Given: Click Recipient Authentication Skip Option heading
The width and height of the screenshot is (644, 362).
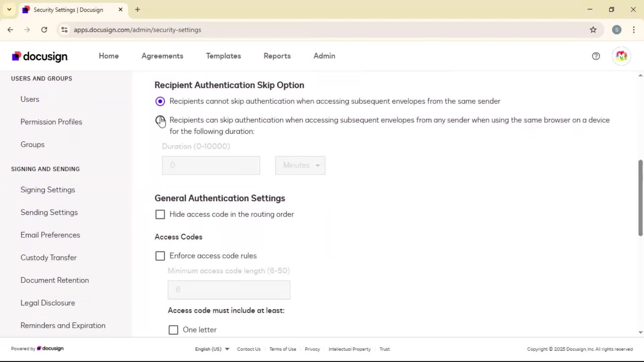Looking at the screenshot, I should [229, 85].
